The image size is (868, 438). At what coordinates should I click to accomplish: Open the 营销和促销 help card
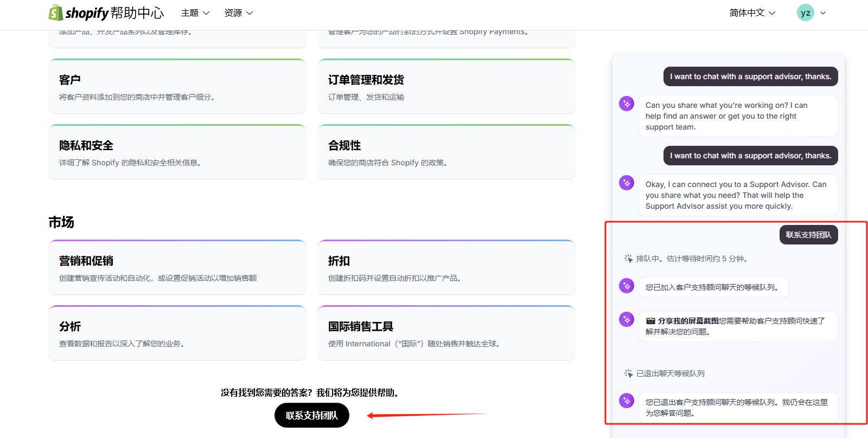pyautogui.click(x=177, y=267)
